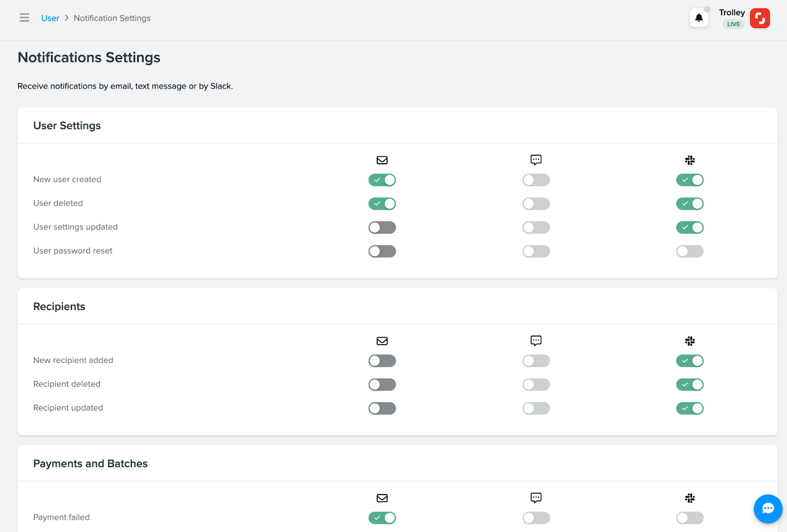The height and width of the screenshot is (532, 787).
Task: Open the notifications bell
Action: click(x=698, y=18)
